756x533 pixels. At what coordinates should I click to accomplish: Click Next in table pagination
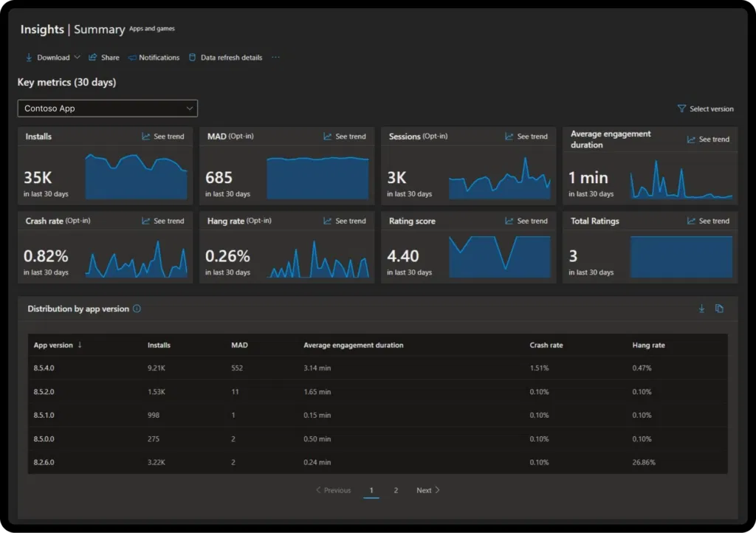tap(427, 490)
